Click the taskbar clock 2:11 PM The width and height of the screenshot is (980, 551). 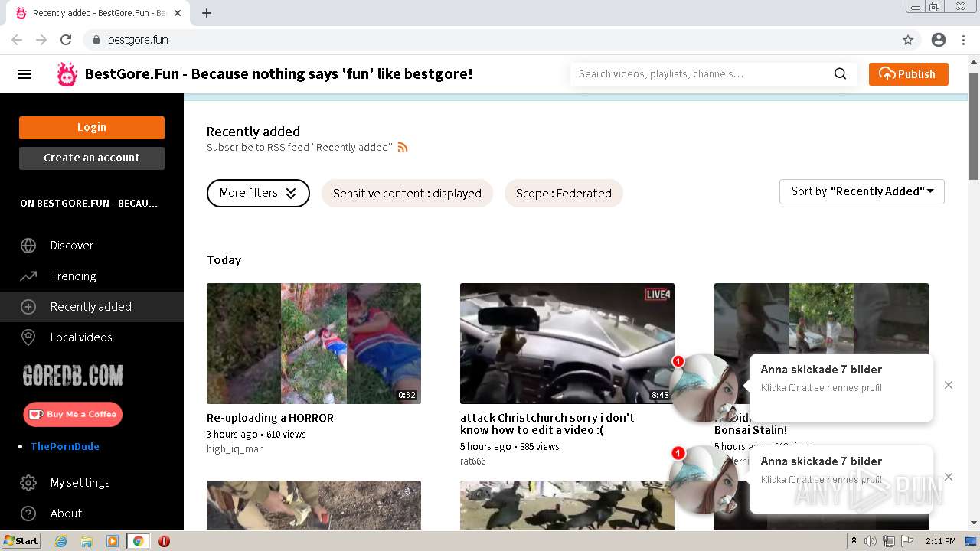tap(941, 541)
